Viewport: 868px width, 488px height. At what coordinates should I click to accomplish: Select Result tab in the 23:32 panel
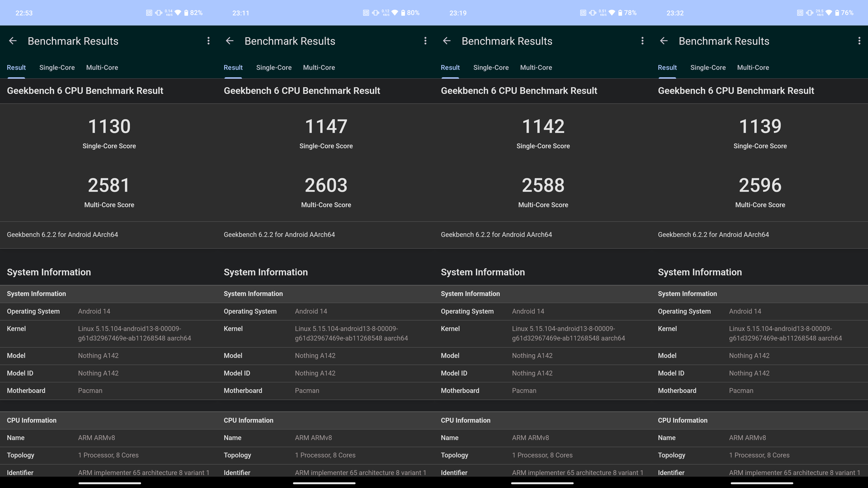click(x=667, y=68)
